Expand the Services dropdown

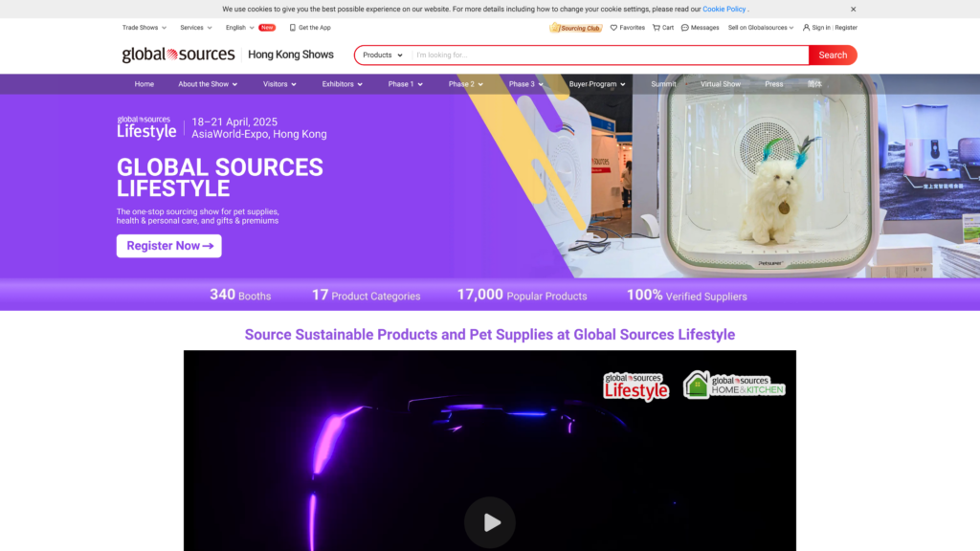coord(195,28)
